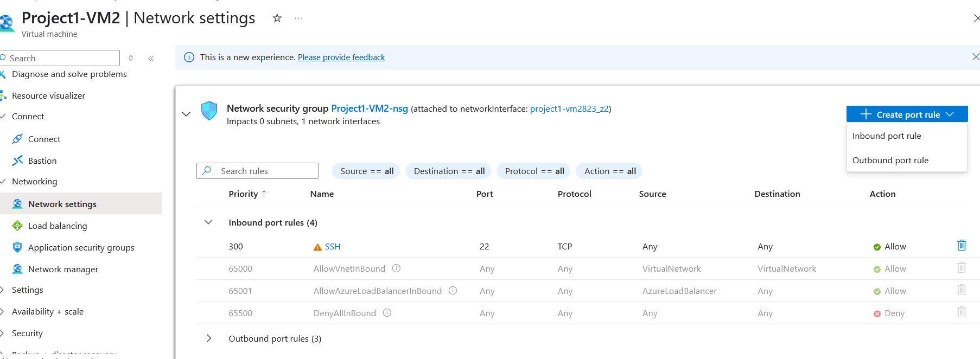Open Network manager page
This screenshot has height=359, width=980.
pyautogui.click(x=63, y=269)
